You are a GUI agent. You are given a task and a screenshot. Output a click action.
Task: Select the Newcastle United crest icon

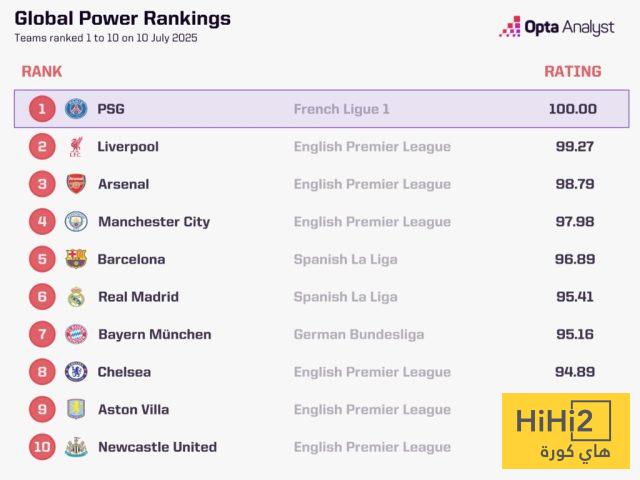(x=76, y=447)
